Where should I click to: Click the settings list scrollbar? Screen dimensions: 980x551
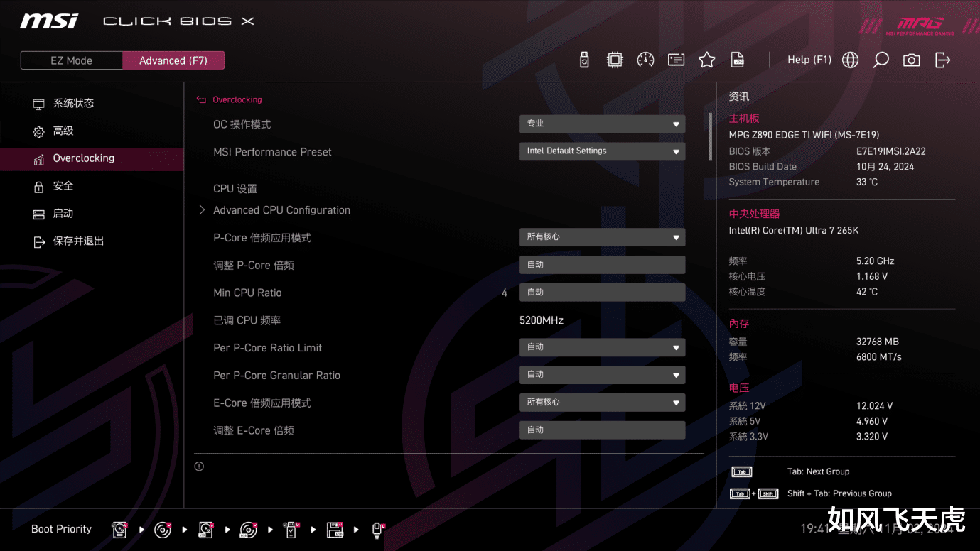[710, 136]
